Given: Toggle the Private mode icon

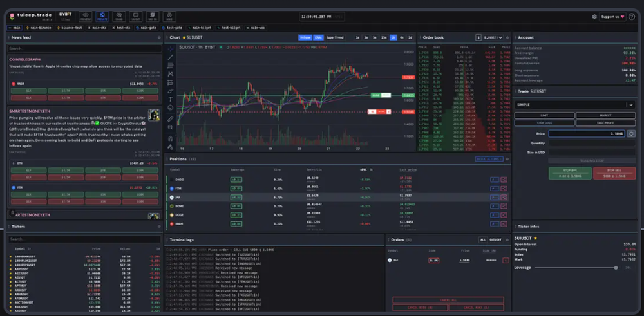Looking at the screenshot, I should point(102,17).
